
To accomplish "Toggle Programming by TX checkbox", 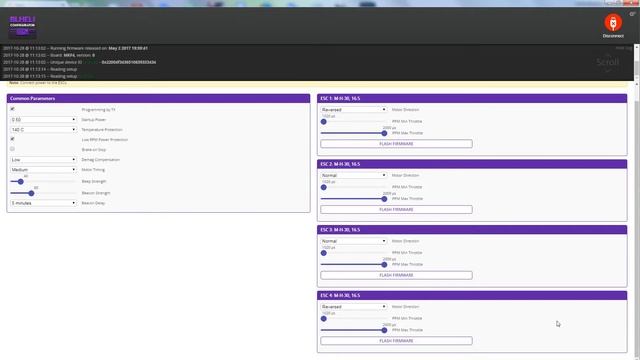I will (12, 109).
